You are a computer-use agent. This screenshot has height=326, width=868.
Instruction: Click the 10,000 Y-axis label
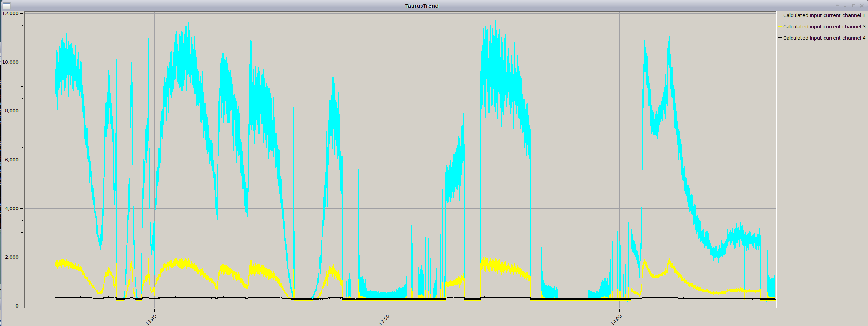[10, 62]
